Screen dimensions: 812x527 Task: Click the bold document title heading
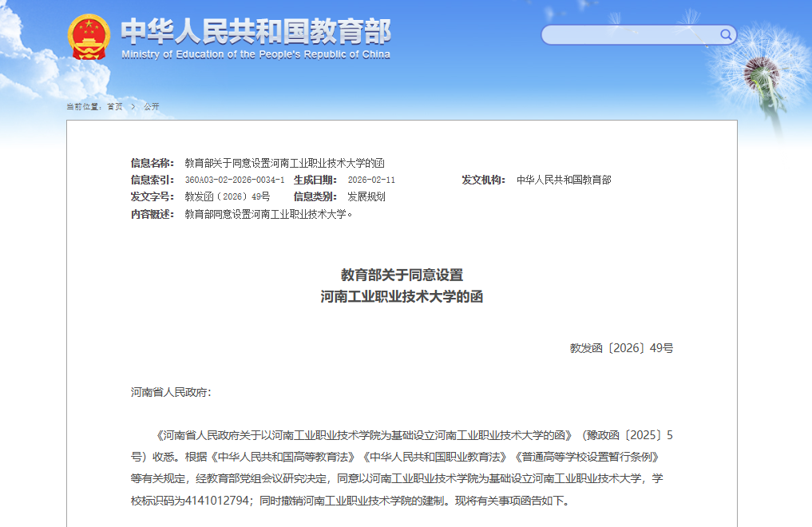[x=402, y=286]
